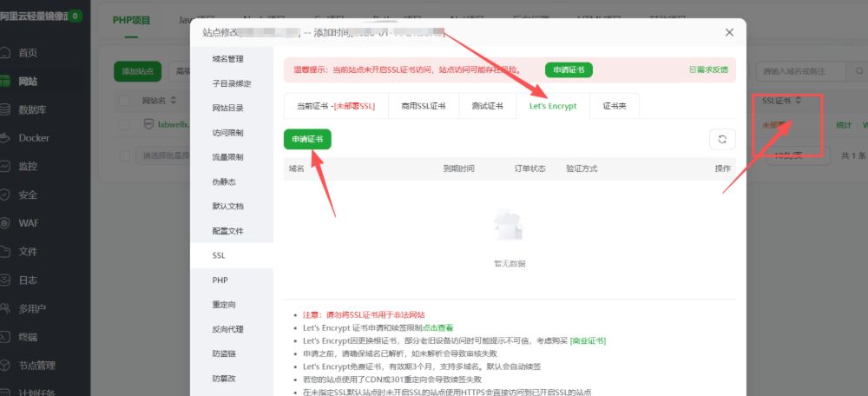Image resolution: width=868 pixels, height=396 pixels.
Task: Tick the batch operation checkbox below site list
Action: (125, 155)
